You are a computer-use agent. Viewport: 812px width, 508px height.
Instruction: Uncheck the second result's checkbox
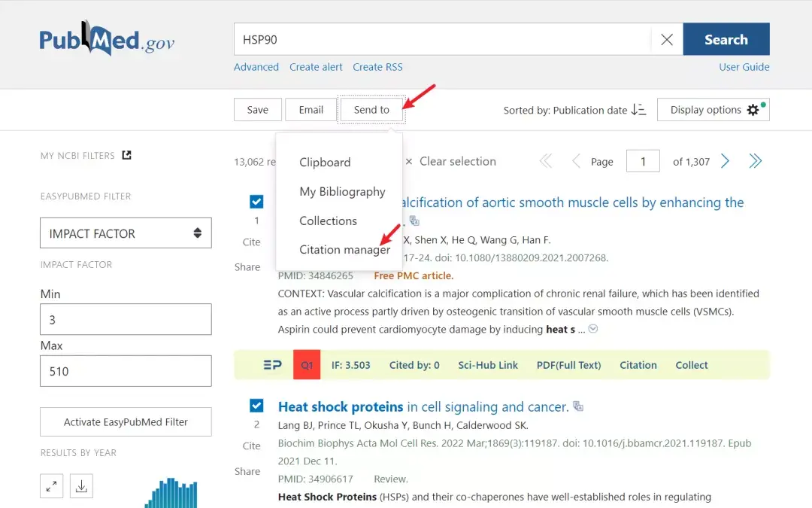[256, 406]
